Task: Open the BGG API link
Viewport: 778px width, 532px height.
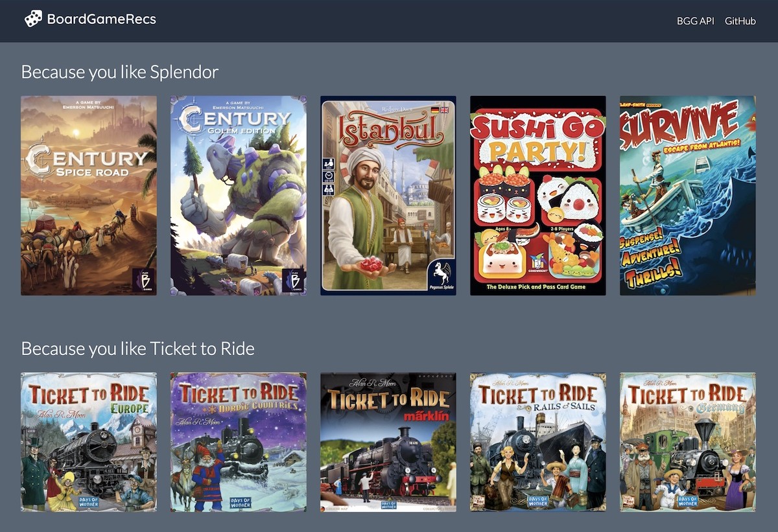Action: (695, 21)
